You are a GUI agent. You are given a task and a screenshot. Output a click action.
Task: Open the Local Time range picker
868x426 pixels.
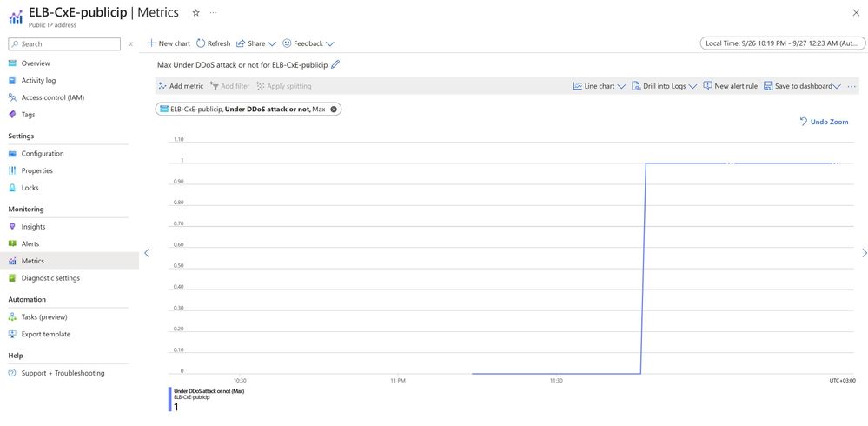point(783,43)
